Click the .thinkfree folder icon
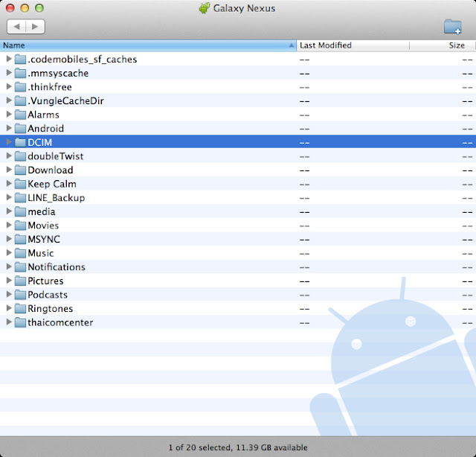The height and width of the screenshot is (457, 476). point(20,87)
